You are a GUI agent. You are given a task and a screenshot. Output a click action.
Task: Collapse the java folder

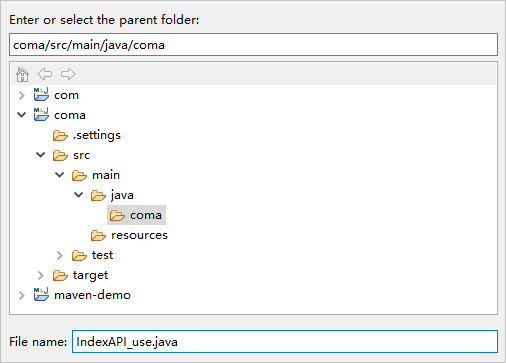[79, 195]
